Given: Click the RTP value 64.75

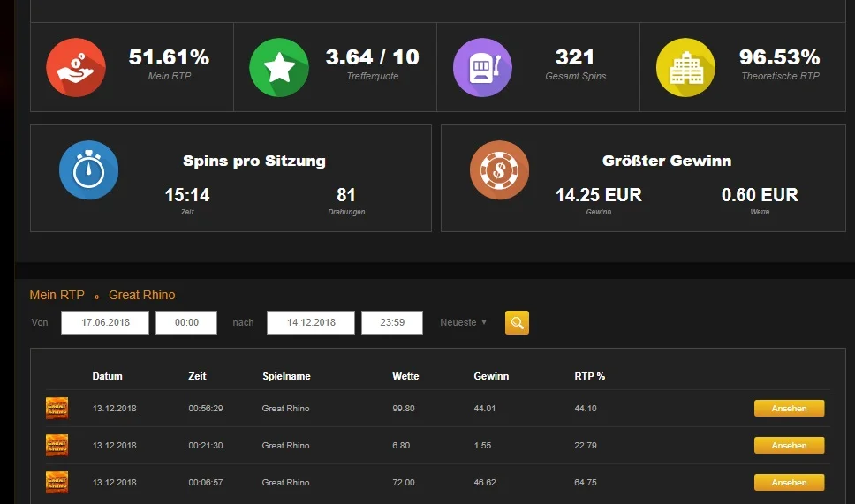Looking at the screenshot, I should pos(586,482).
